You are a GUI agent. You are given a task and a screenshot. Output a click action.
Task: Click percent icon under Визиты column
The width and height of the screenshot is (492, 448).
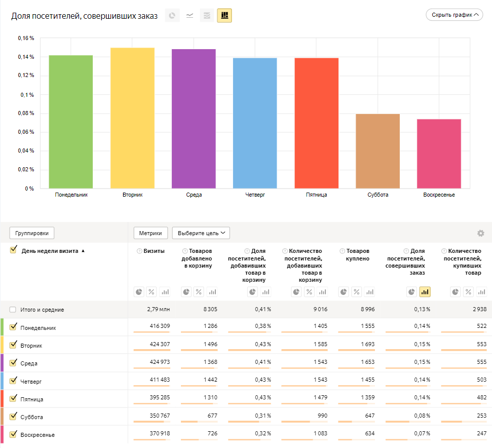[x=151, y=292]
